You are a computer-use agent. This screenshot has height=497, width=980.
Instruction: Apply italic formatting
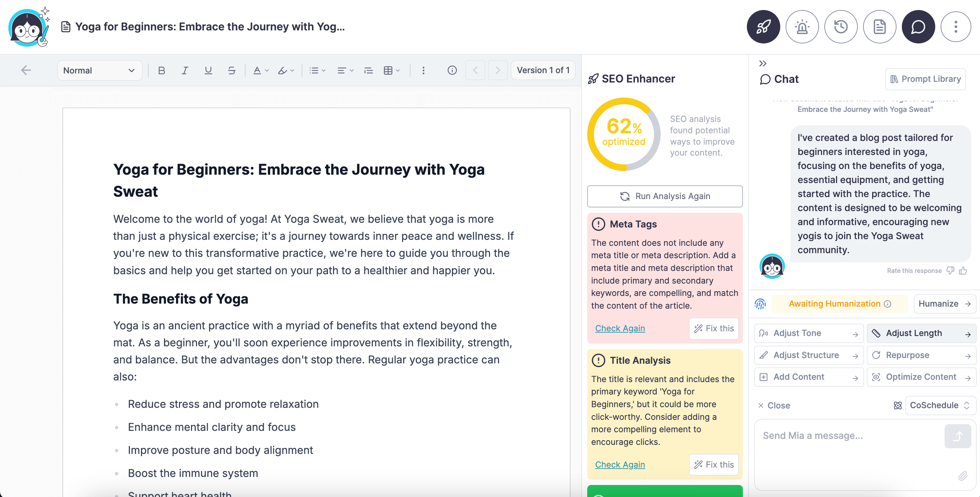(185, 70)
